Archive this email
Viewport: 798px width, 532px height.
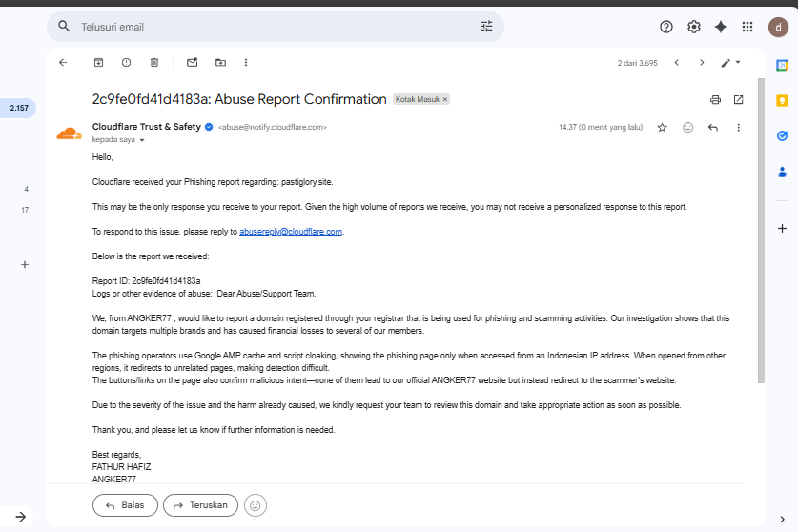click(x=99, y=63)
